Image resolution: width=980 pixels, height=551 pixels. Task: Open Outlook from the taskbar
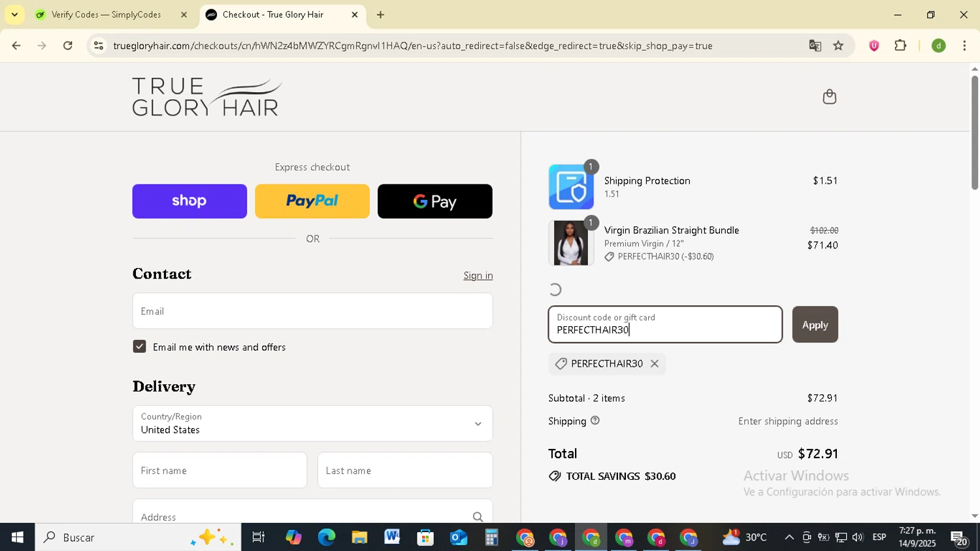point(459,537)
